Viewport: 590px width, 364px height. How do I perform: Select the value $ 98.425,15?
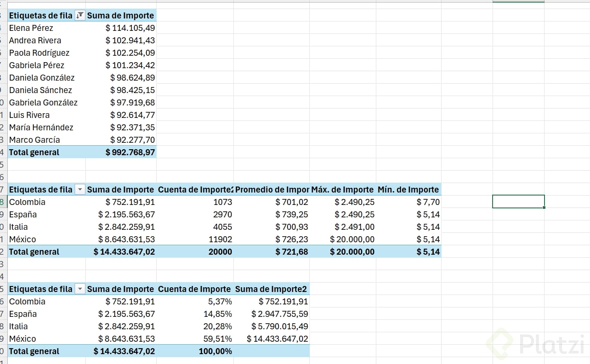(133, 90)
